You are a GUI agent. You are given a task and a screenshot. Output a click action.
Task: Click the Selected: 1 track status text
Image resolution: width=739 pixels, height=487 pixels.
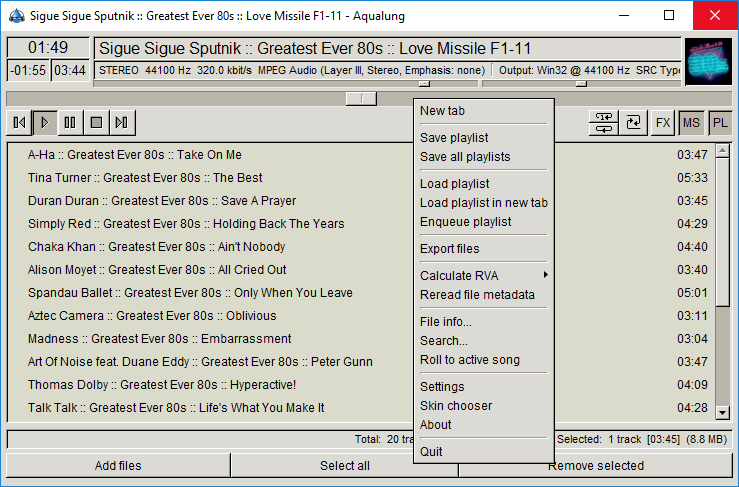(642, 439)
